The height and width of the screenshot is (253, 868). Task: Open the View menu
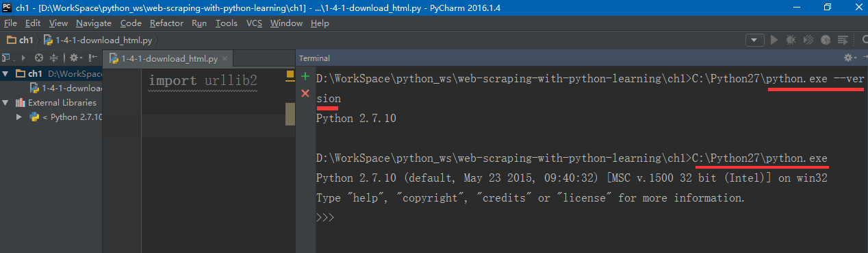[x=58, y=23]
